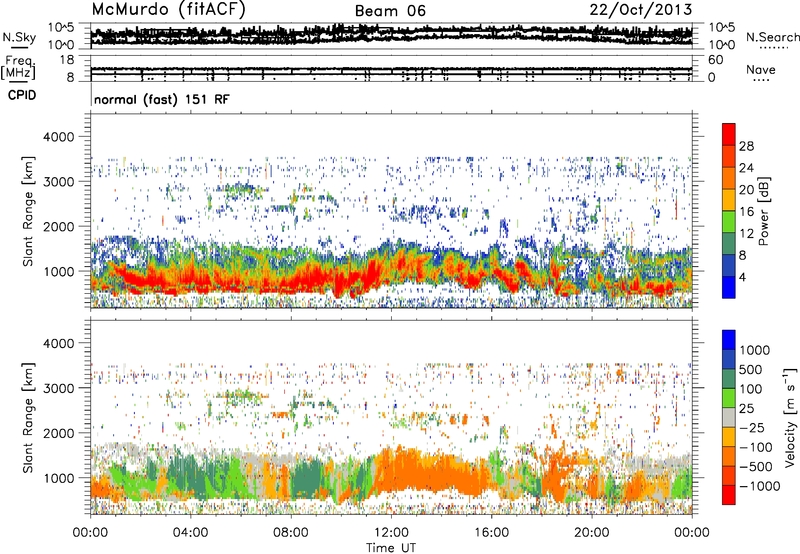Image resolution: width=800 pixels, height=554 pixels.
Task: Click 'Slant Range [km]' label of power panel
Action: pos(28,211)
